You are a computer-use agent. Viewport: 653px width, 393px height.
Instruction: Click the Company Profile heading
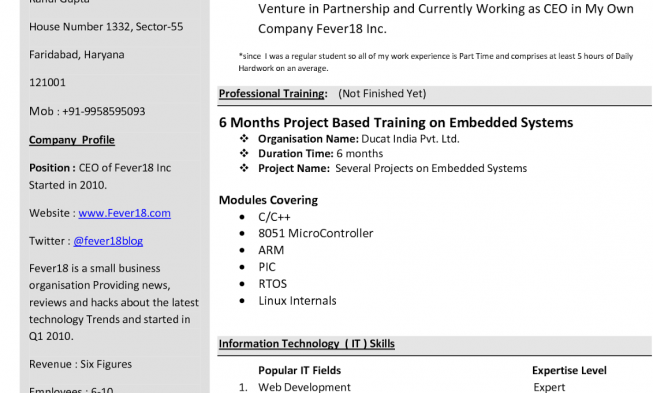(x=72, y=140)
